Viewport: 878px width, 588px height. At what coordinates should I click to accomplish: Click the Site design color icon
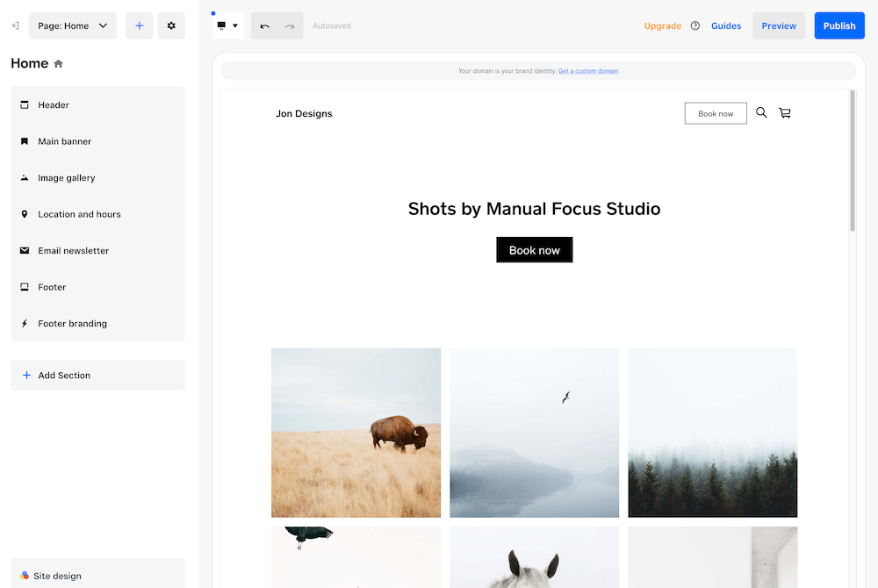point(25,575)
